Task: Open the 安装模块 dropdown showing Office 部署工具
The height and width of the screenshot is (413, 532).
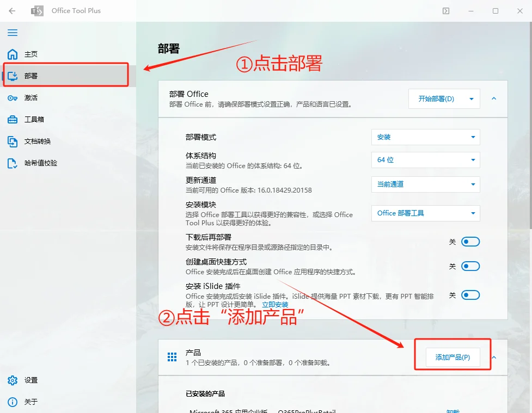Action: click(x=425, y=213)
